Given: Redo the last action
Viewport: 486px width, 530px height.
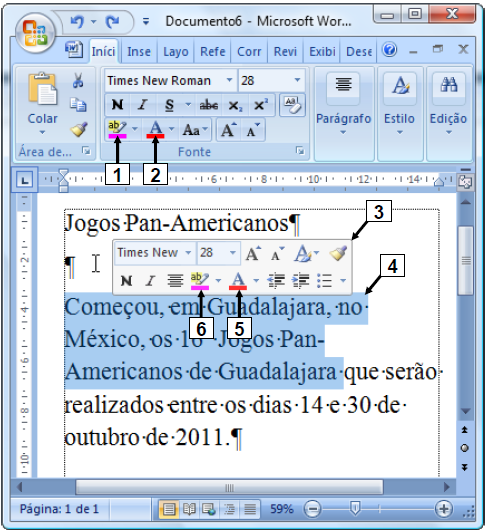Looking at the screenshot, I should 112,22.
